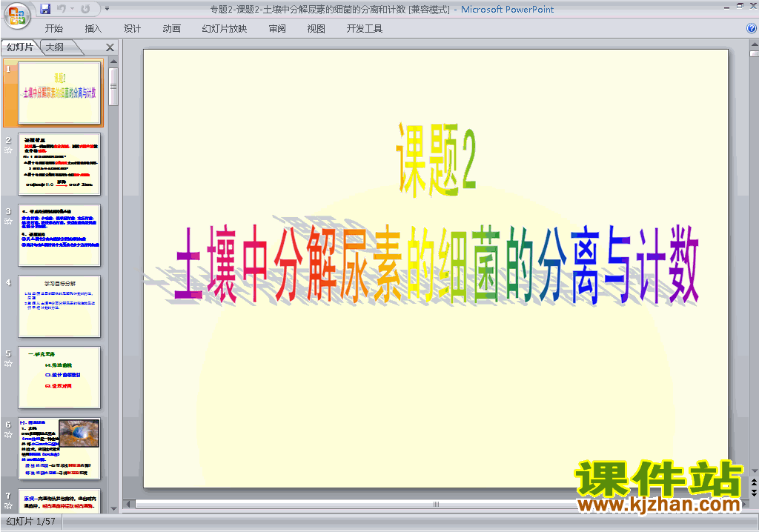Image resolution: width=759 pixels, height=532 pixels.
Task: Minimize the PowerPoint window
Action: [727, 7]
